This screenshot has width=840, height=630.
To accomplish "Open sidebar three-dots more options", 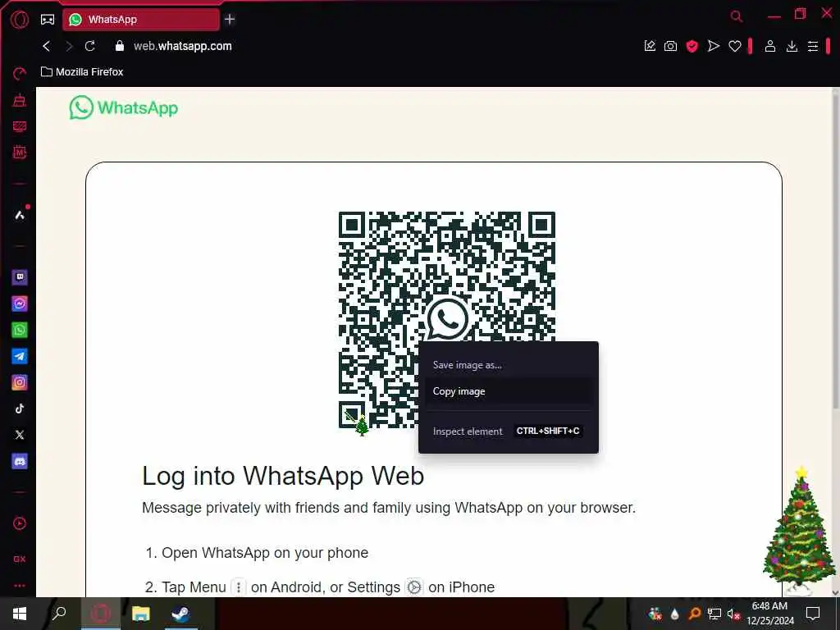I will (x=20, y=586).
